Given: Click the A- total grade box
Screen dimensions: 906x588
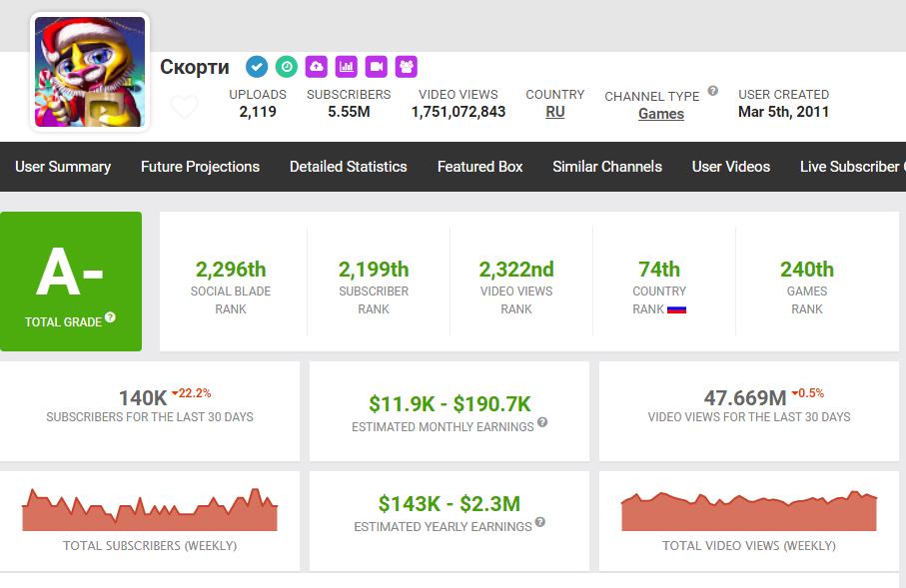Looking at the screenshot, I should (71, 282).
